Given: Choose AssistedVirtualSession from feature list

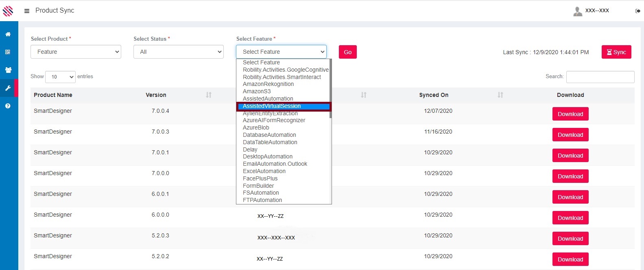Looking at the screenshot, I should 272,106.
